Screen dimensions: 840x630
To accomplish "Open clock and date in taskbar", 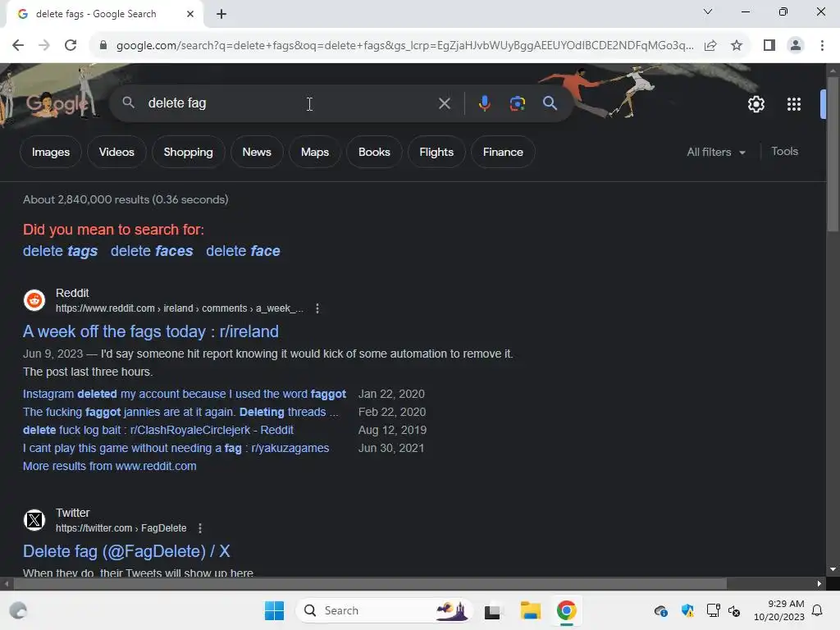I will (x=778, y=610).
